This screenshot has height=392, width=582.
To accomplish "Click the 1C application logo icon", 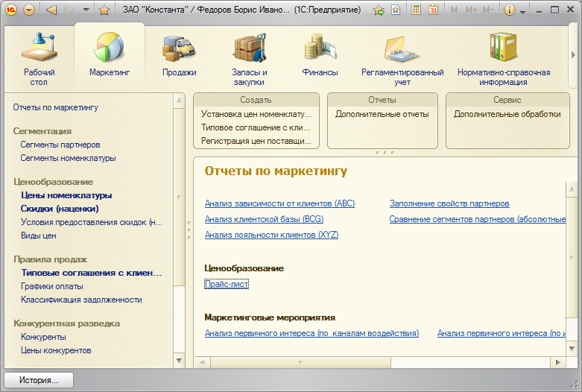I will tap(11, 10).
